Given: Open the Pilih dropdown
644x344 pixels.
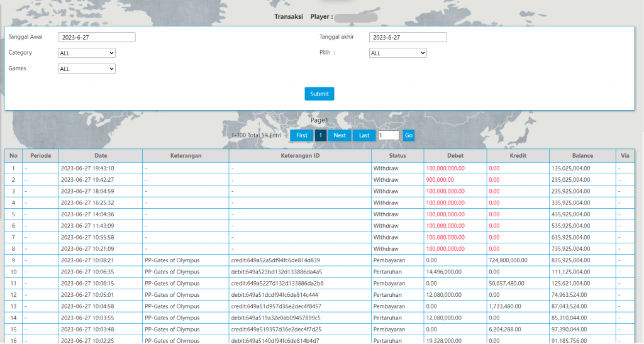Looking at the screenshot, I should pos(397,53).
